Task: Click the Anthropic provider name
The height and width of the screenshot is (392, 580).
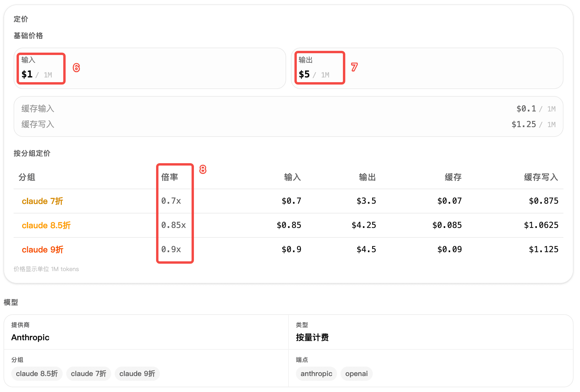Action: pyautogui.click(x=30, y=338)
